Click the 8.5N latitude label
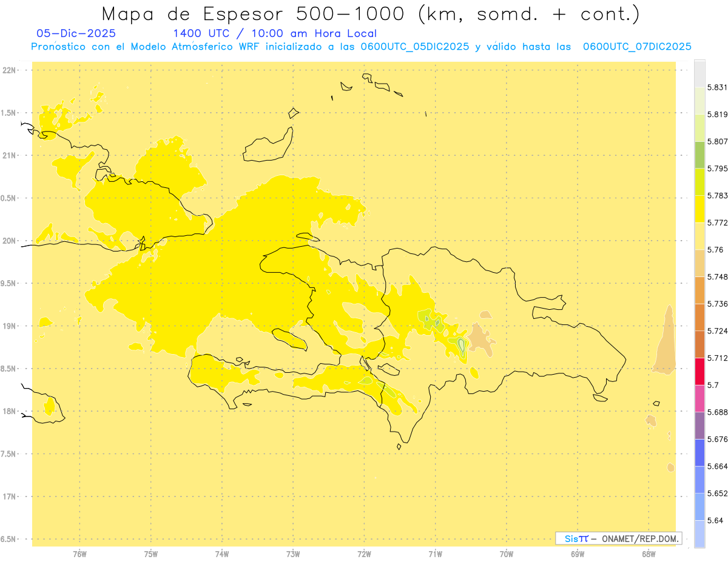This screenshot has height=562, width=728. click(x=8, y=369)
